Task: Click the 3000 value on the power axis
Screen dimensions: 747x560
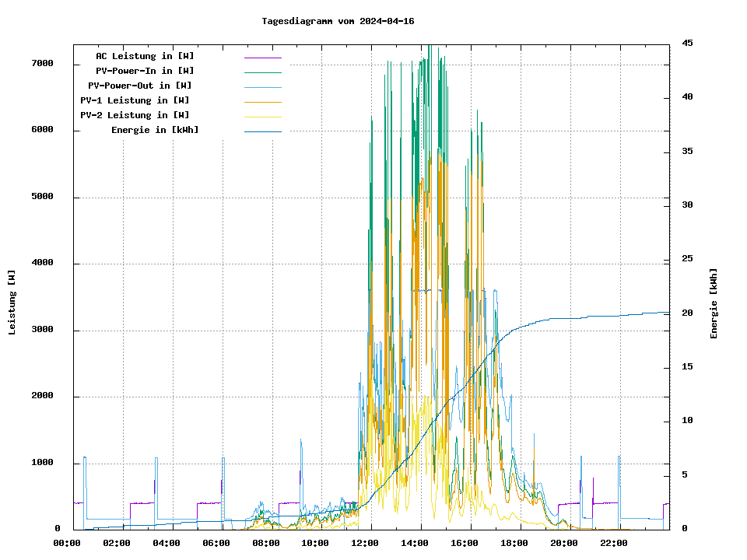Action: [x=43, y=330]
